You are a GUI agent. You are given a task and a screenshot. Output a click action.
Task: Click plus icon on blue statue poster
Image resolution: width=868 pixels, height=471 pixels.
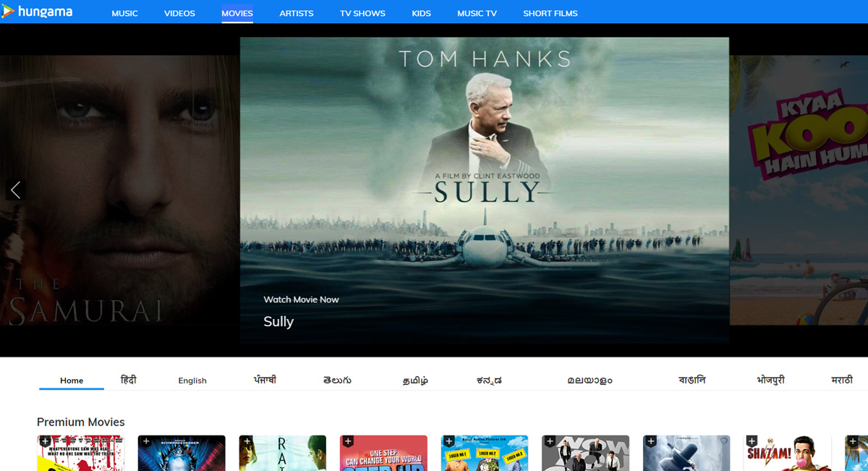(650, 441)
